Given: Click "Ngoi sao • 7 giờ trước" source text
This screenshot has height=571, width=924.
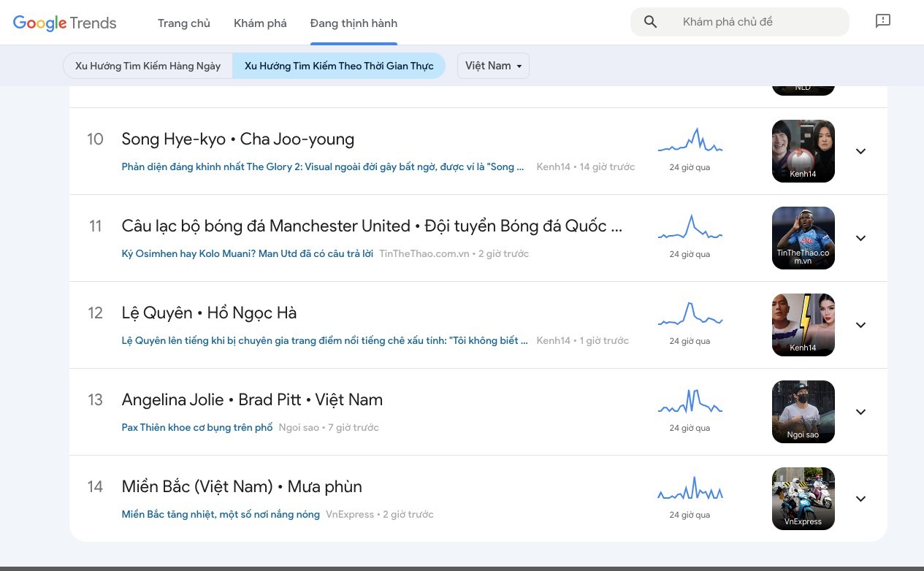Looking at the screenshot, I should 329,427.
